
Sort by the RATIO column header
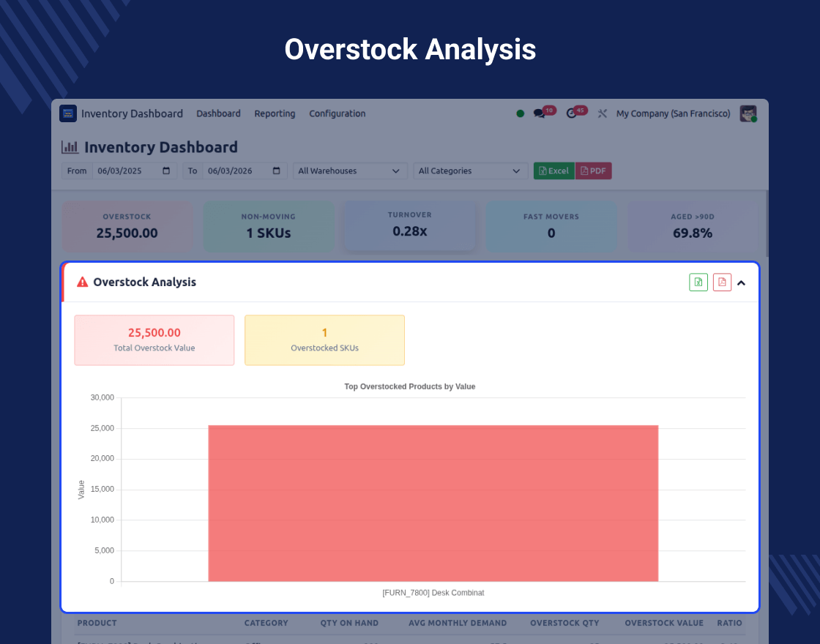[729, 623]
